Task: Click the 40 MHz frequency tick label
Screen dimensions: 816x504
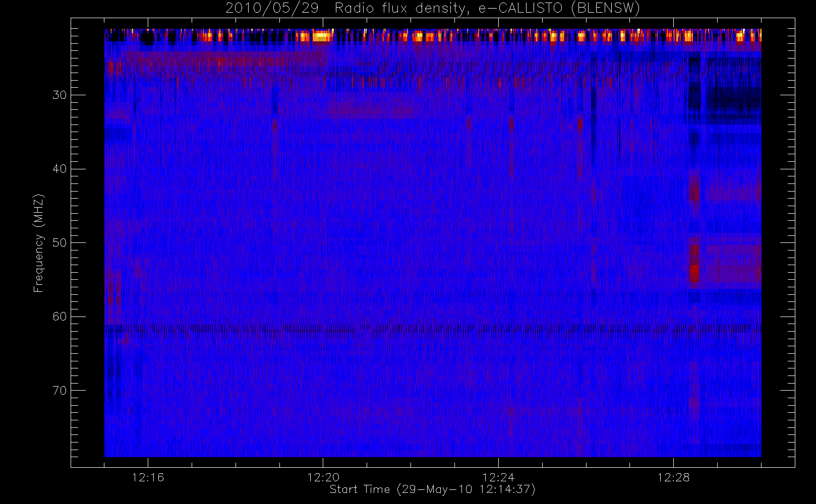Action: 60,169
